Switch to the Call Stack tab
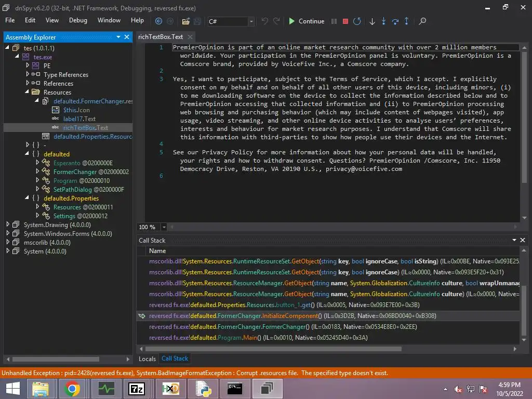This screenshot has height=399, width=532. (175, 358)
